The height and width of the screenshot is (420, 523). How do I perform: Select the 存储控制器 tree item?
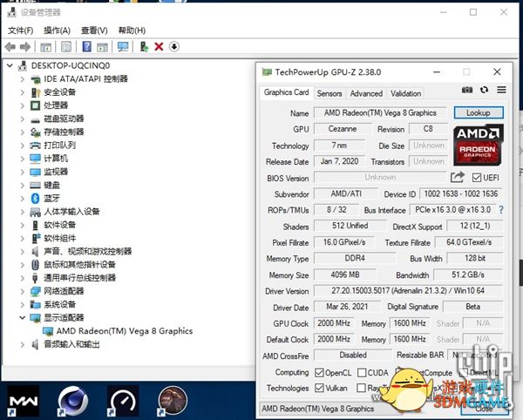pyautogui.click(x=64, y=132)
